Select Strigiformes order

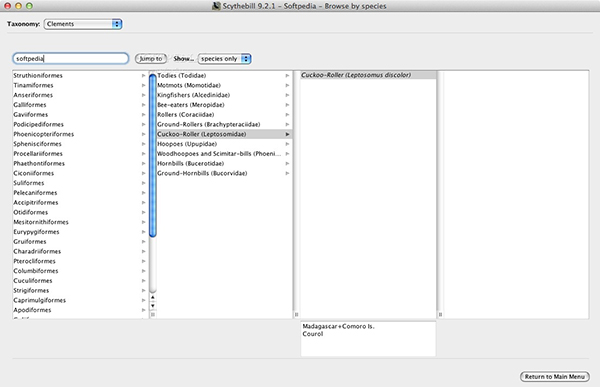[80, 290]
